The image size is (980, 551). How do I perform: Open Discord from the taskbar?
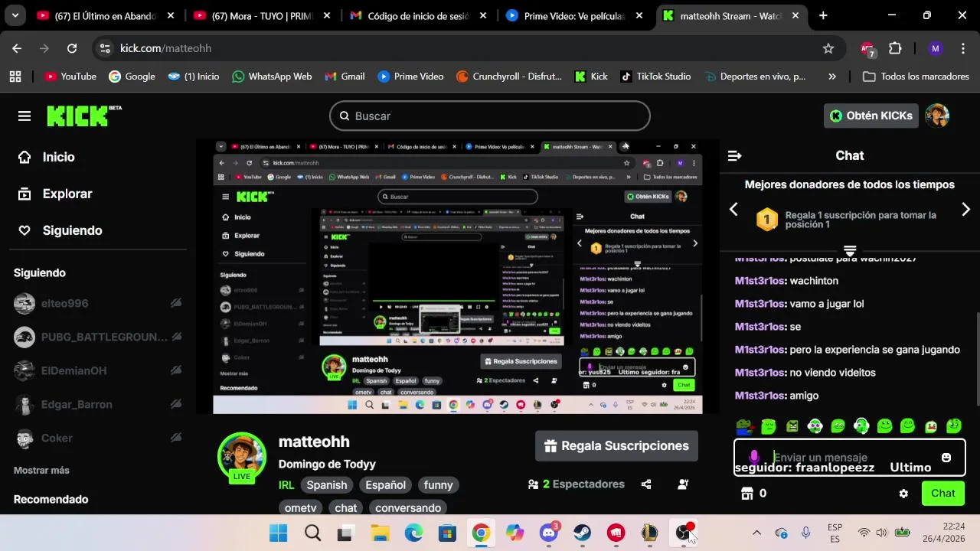tap(549, 533)
